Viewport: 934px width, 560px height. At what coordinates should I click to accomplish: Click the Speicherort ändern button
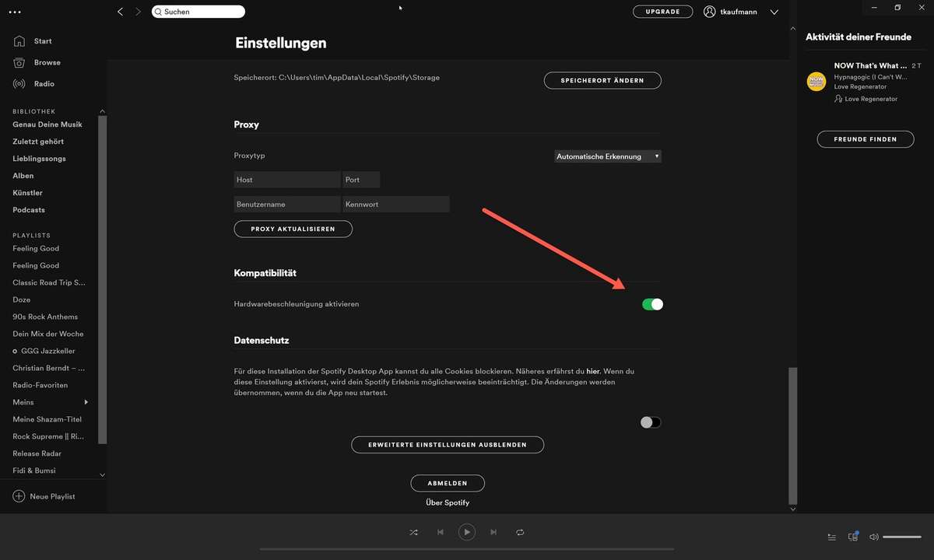coord(602,80)
